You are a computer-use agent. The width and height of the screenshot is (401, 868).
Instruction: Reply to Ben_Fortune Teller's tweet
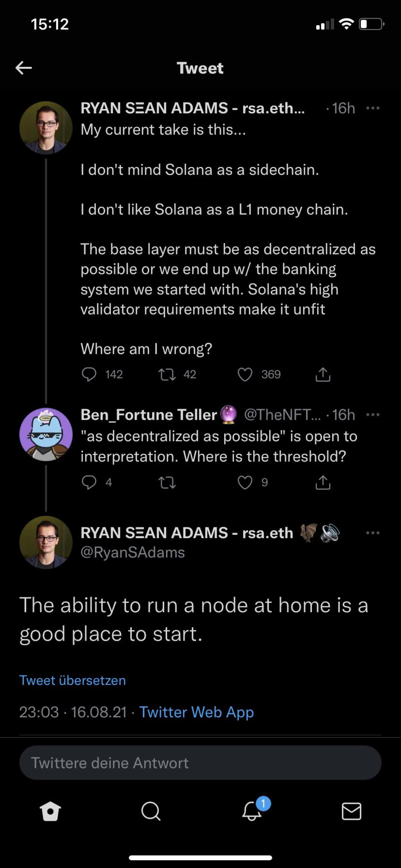(x=89, y=482)
